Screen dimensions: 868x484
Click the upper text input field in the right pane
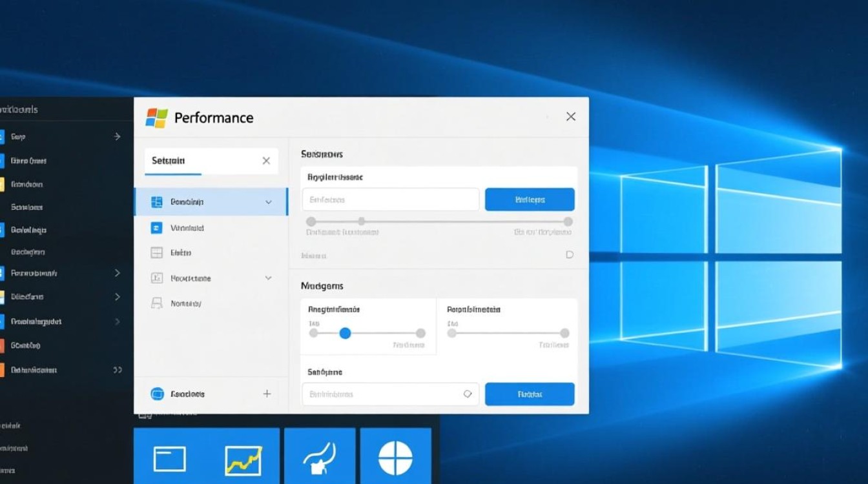coord(390,199)
